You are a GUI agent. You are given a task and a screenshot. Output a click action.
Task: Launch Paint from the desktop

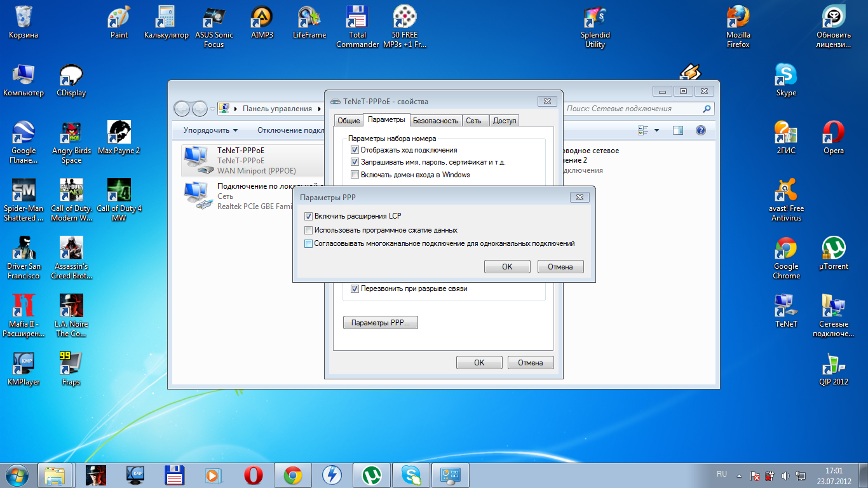(x=119, y=22)
